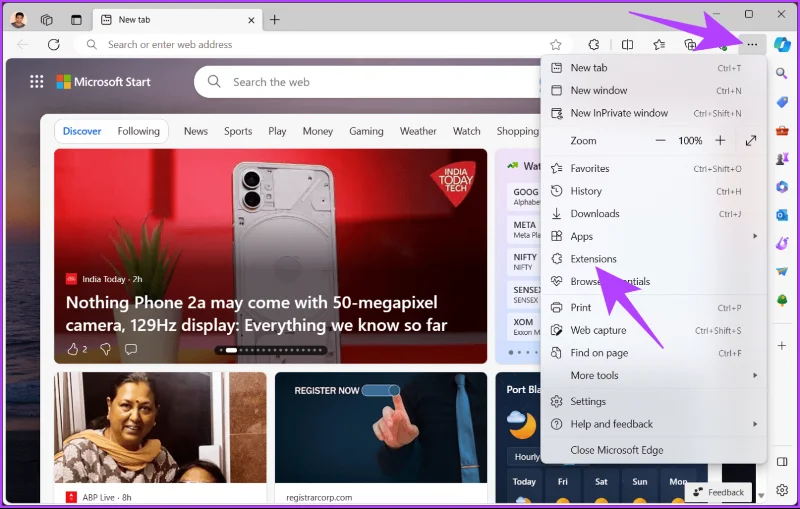800x509 pixels.
Task: Toggle split screen from the toolbar icon
Action: (x=628, y=45)
